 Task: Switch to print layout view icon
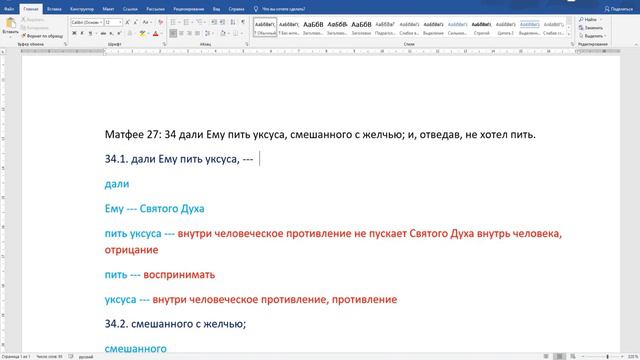pos(560,356)
